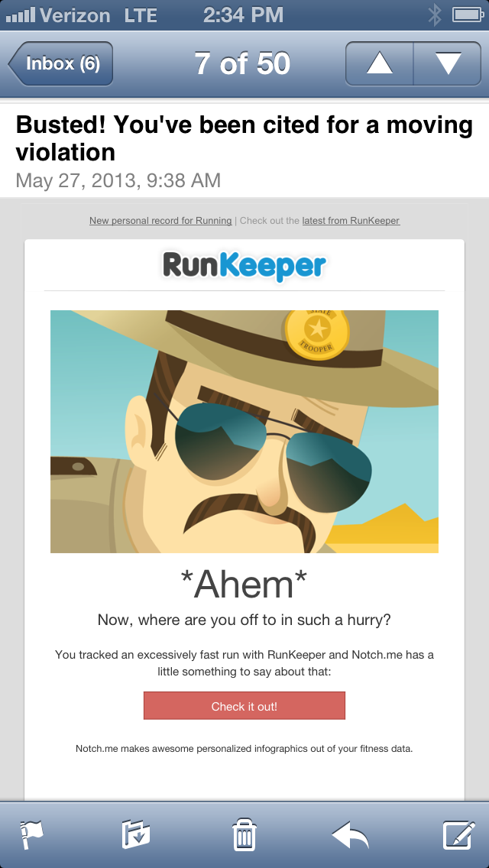Open the move-to-folder icon
This screenshot has height=868, width=489.
point(136,835)
